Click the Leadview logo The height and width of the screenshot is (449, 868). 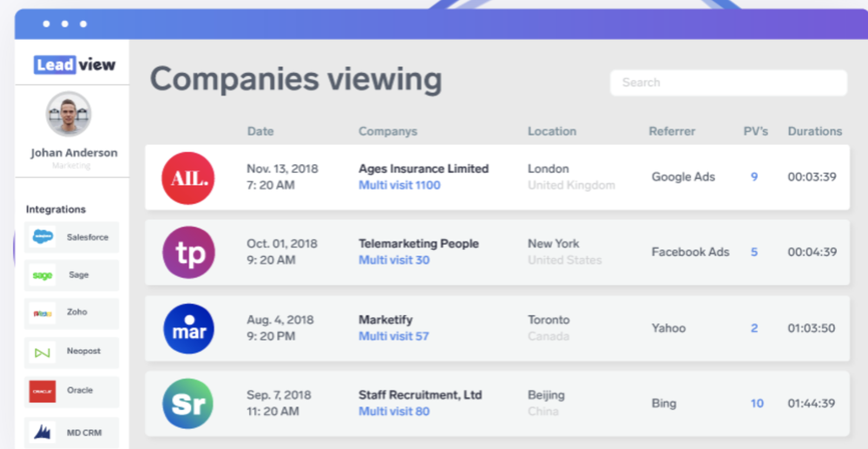pos(74,65)
